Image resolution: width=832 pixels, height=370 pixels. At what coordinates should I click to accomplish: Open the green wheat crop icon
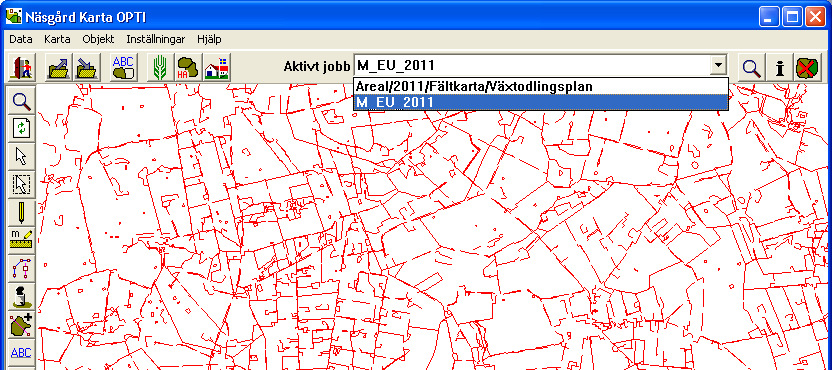[160, 67]
